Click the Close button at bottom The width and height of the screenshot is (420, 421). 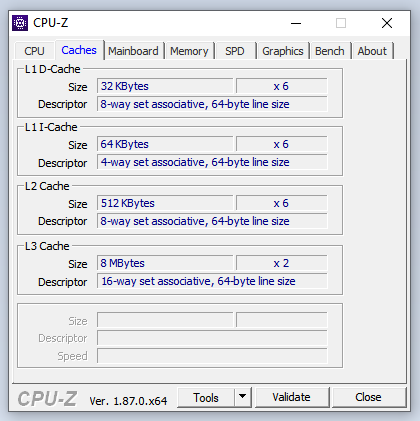click(369, 397)
